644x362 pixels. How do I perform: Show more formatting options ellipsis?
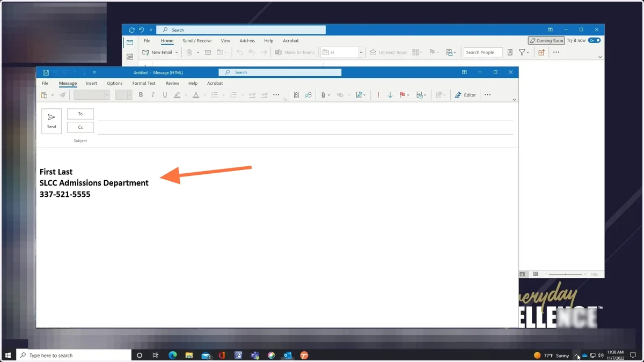tap(276, 95)
